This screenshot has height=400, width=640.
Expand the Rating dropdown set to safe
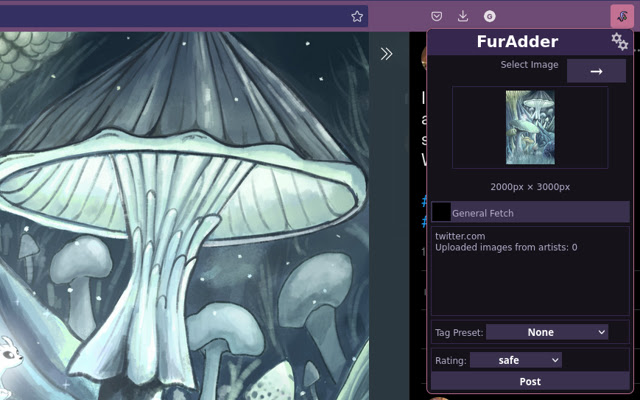[x=515, y=360]
